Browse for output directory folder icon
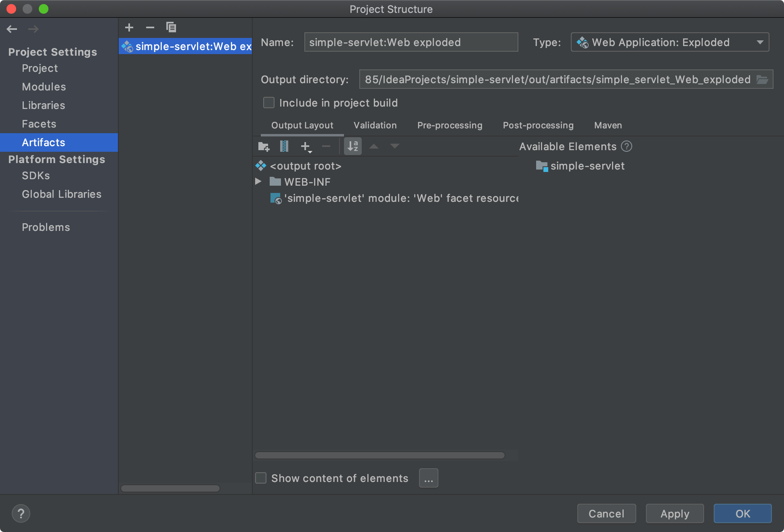 click(762, 80)
